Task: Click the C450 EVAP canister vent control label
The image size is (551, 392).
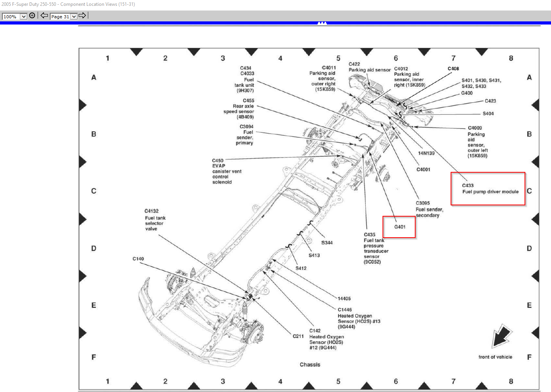Action: (227, 171)
